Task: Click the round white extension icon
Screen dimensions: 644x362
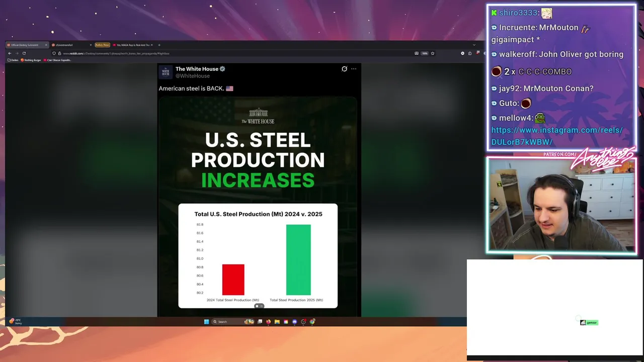Action: coord(463,53)
